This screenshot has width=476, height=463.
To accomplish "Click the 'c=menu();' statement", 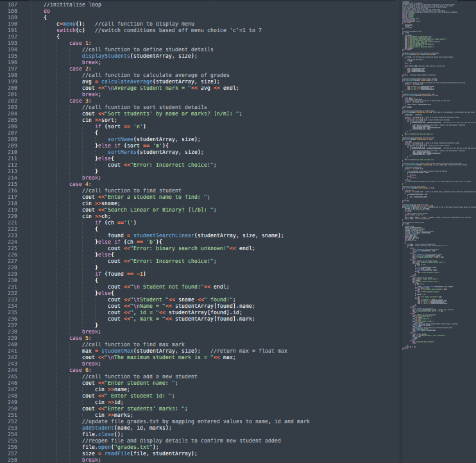I will point(71,24).
